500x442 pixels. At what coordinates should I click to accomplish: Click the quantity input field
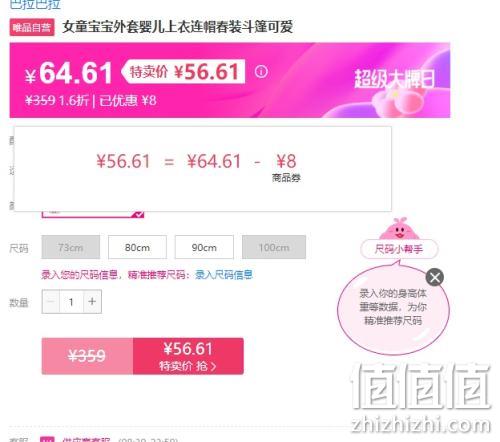click(71, 302)
